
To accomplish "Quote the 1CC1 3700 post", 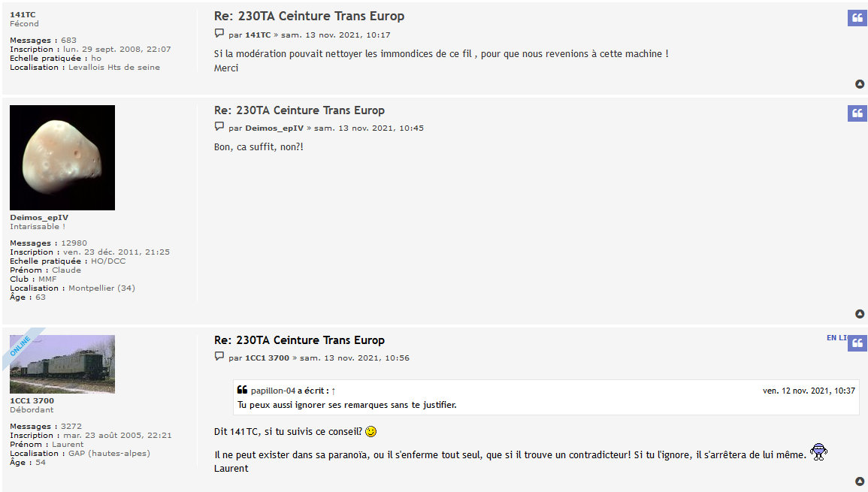I will point(857,343).
